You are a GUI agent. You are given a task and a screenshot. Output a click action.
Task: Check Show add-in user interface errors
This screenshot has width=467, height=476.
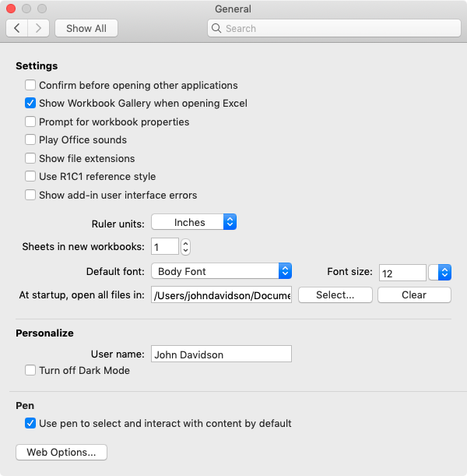[30, 195]
